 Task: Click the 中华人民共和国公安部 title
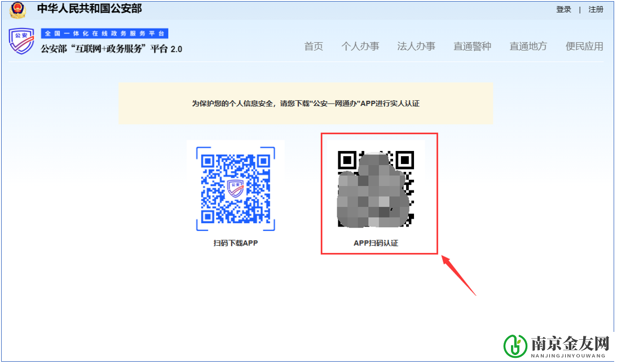tap(89, 8)
